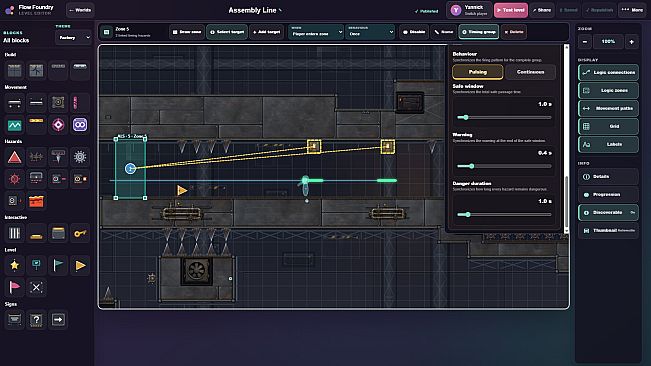The width and height of the screenshot is (651, 366).
Task: Choose the barbed wire hazard block
Action: [x=37, y=157]
